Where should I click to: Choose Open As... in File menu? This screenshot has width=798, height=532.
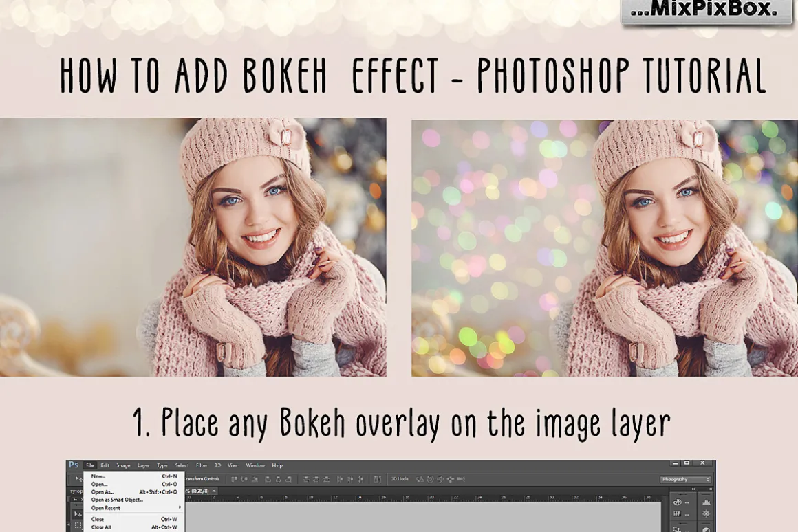pyautogui.click(x=134, y=492)
